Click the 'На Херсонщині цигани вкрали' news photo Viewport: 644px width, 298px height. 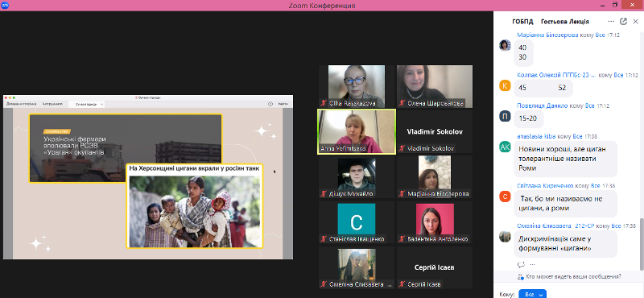pyautogui.click(x=194, y=212)
